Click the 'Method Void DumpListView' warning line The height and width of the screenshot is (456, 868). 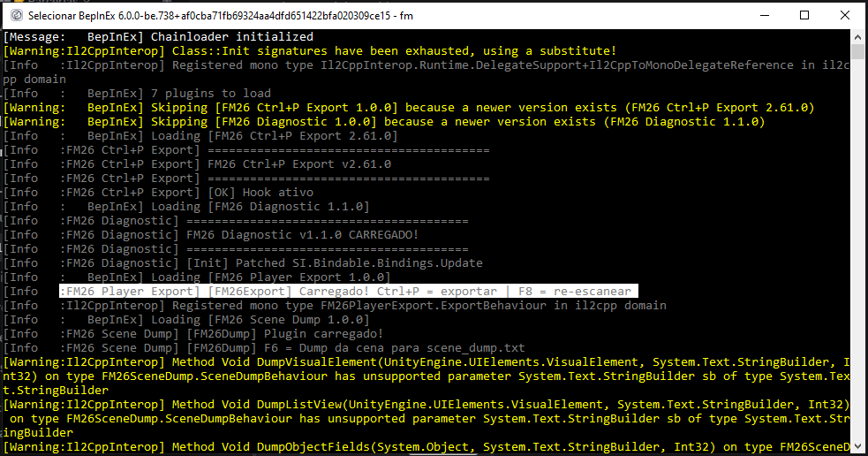426,418
